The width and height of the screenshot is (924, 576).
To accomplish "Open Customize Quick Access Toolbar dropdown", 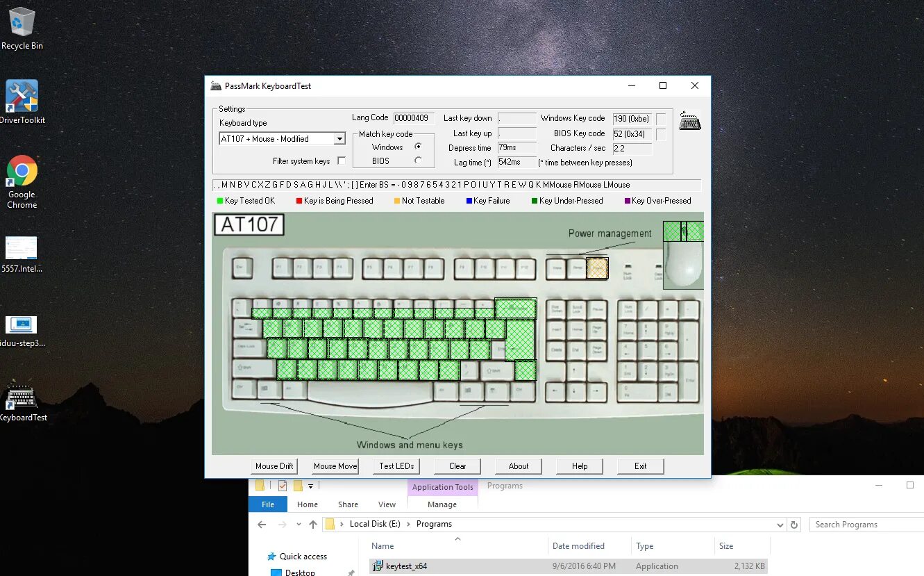I will click(x=311, y=486).
